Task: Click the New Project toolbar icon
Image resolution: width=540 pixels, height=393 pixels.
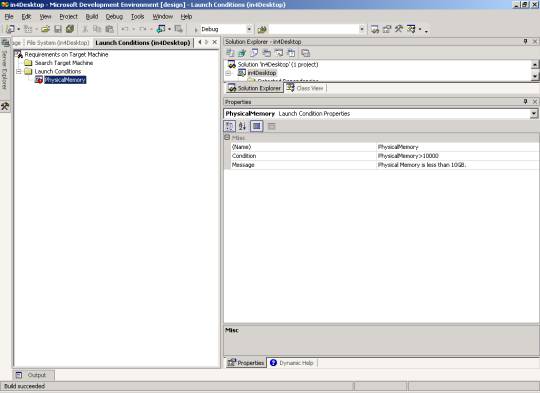Action: [x=10, y=29]
